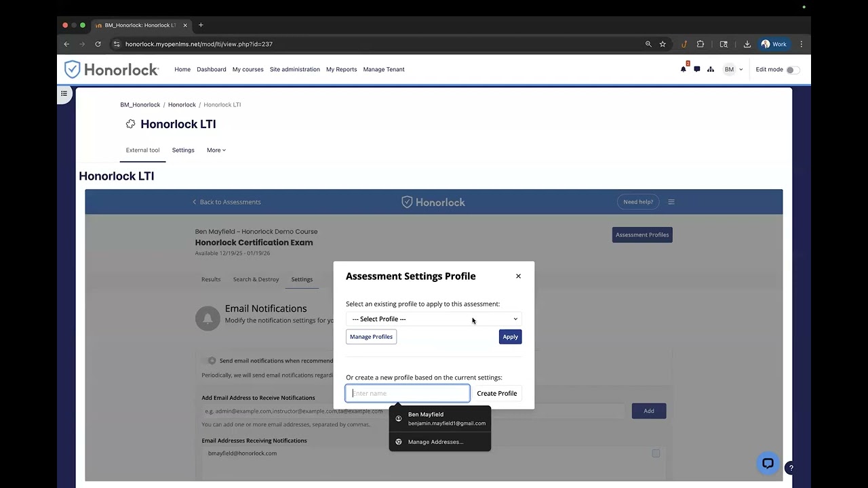The image size is (868, 488).
Task: Click the address bar URL
Action: click(x=199, y=44)
